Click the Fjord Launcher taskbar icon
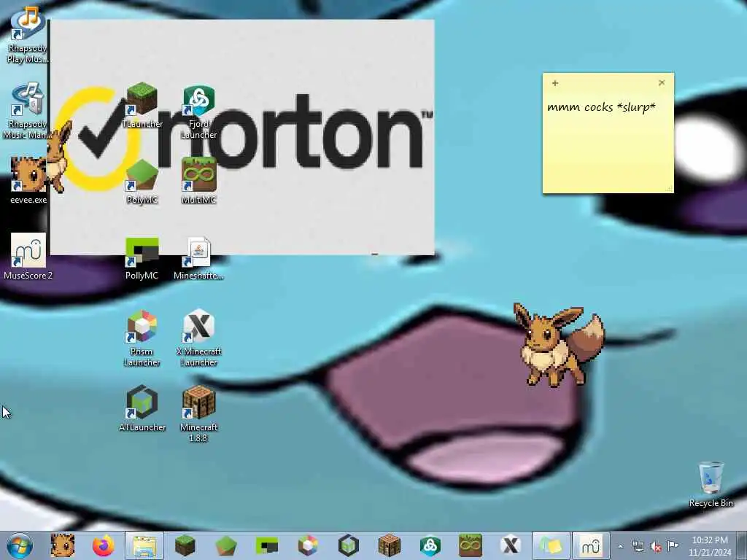This screenshot has width=747, height=560. coord(430,545)
